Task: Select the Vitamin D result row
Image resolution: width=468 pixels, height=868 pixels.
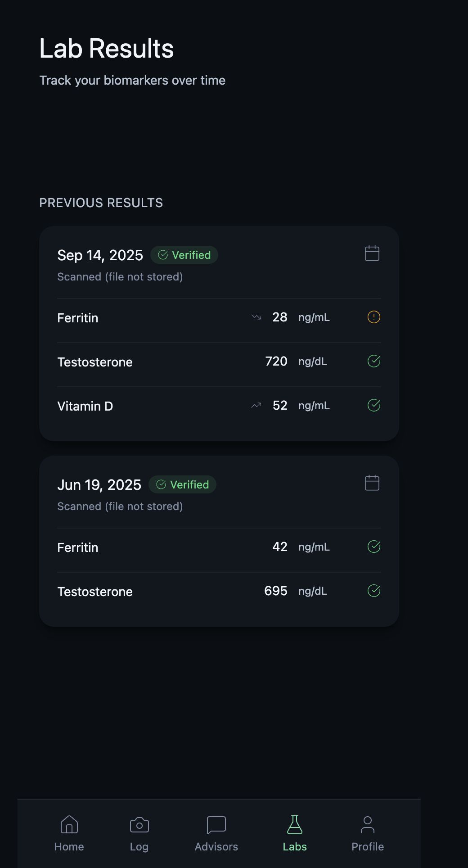Action: 180,406
